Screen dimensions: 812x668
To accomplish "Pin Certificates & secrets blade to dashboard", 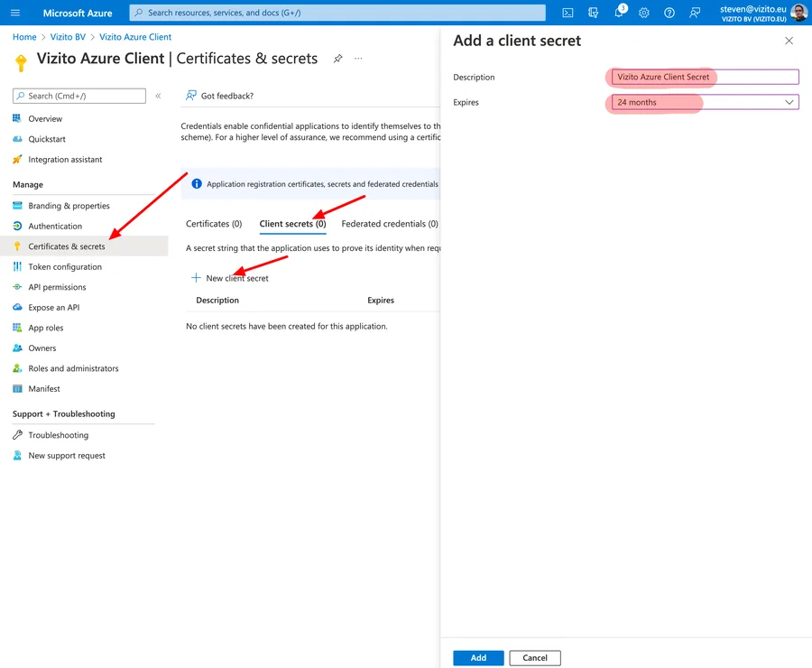I will (338, 58).
